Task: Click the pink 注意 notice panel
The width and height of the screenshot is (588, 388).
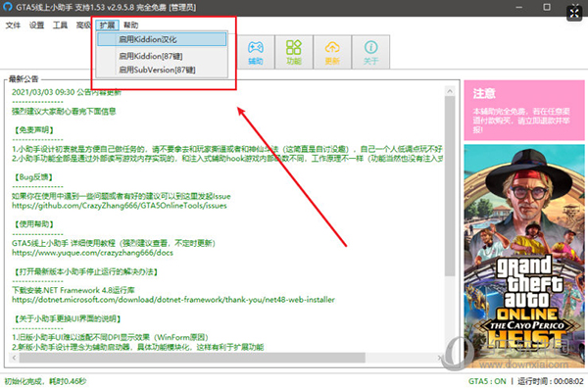Action: pyautogui.click(x=524, y=110)
